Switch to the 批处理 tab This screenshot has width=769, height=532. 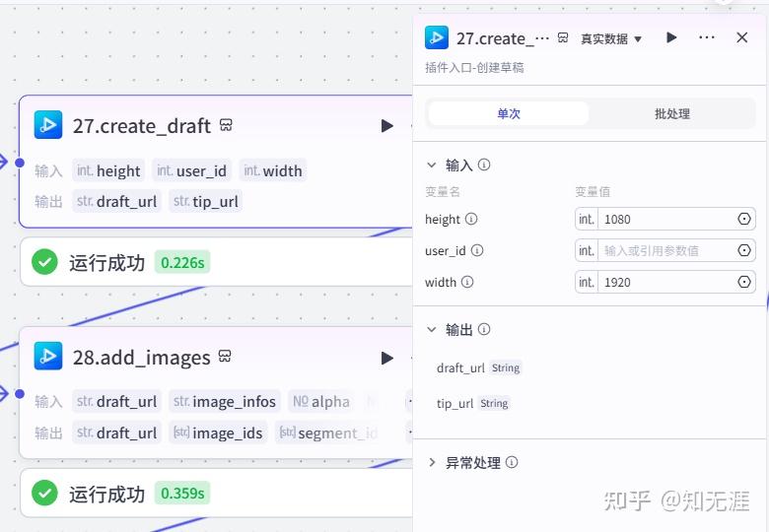(672, 113)
